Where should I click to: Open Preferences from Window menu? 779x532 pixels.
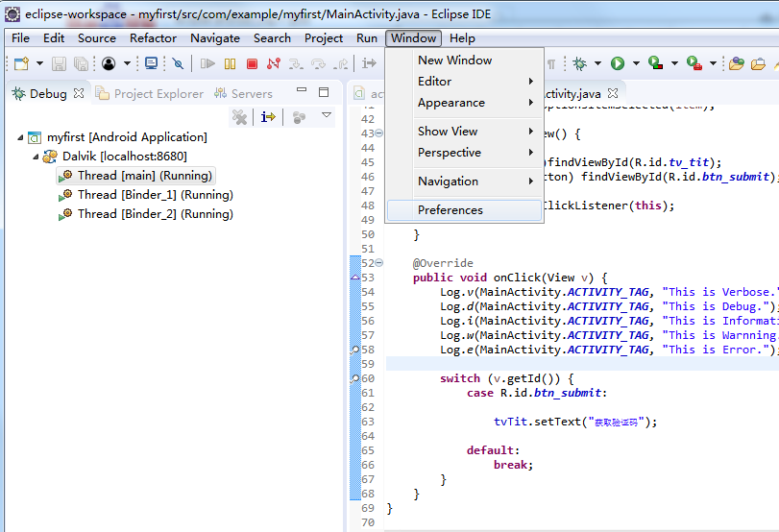(465, 210)
